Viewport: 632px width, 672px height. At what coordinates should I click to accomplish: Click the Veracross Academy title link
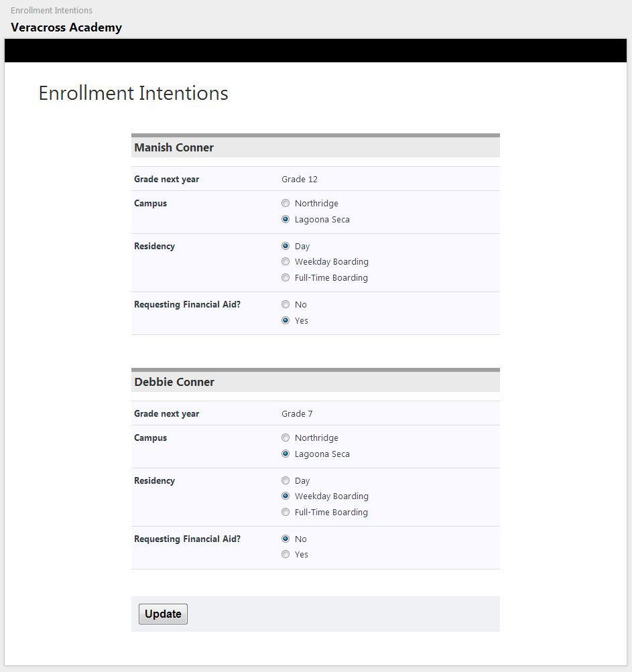pos(66,27)
